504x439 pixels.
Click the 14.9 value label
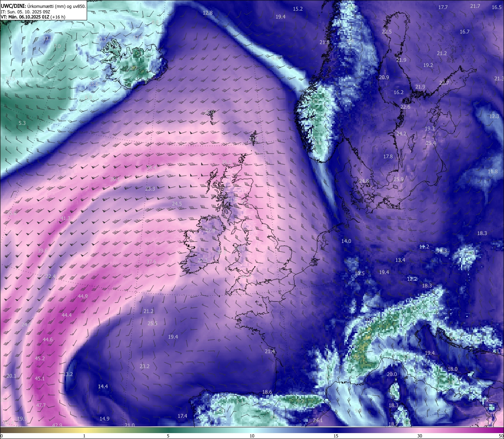104,419
